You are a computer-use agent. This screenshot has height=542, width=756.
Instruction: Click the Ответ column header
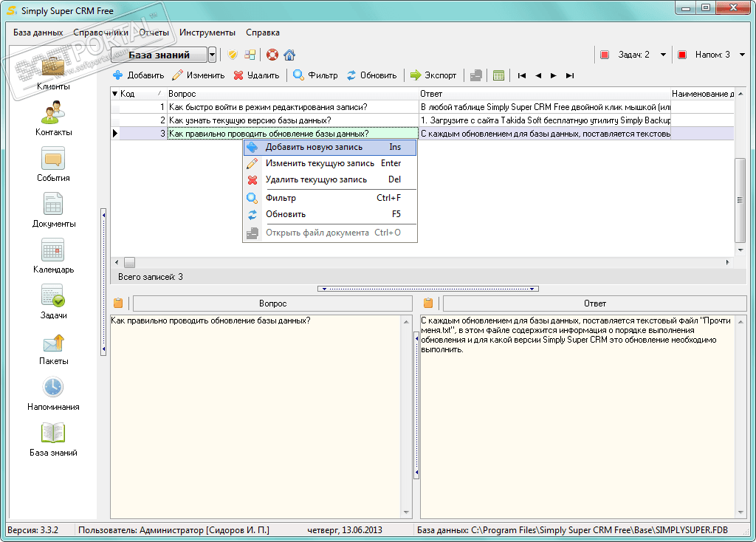(545, 94)
